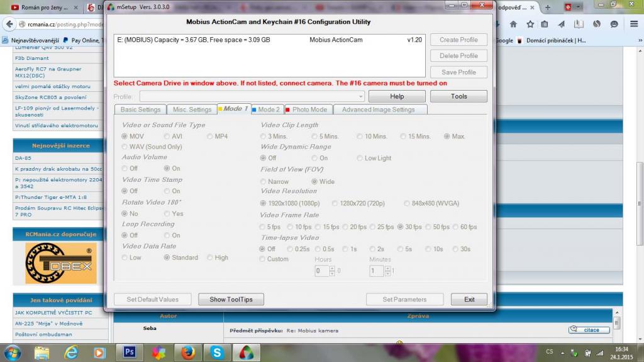The width and height of the screenshot is (644, 362).
Task: Open the Windows Start menu
Action: tap(13, 352)
